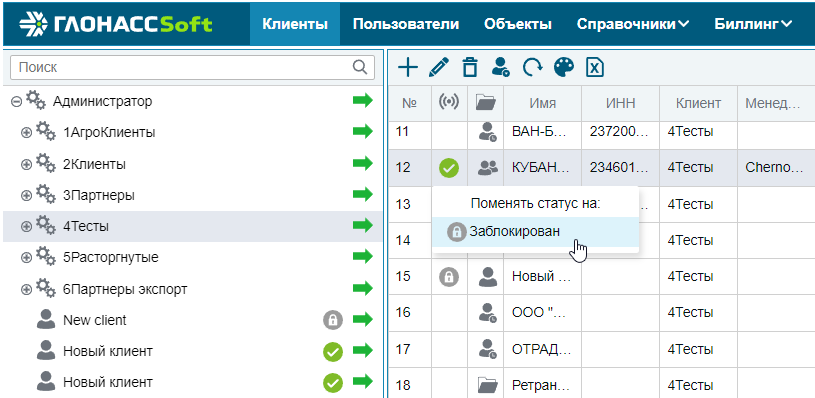Viewport: 815px width, 398px height.
Task: Open the Справочники dropdown menu
Action: click(633, 24)
